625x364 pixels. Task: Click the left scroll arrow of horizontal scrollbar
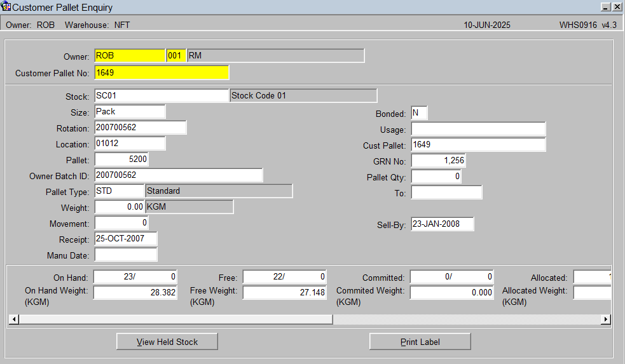click(14, 319)
